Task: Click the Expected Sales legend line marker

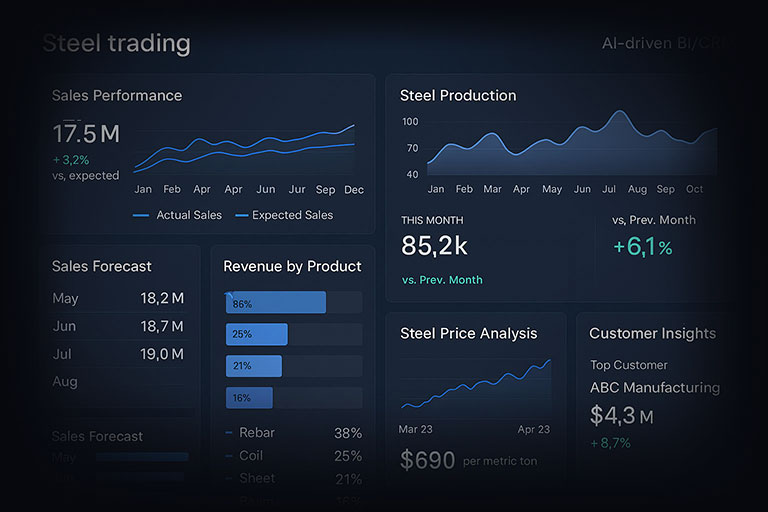Action: 241,215
